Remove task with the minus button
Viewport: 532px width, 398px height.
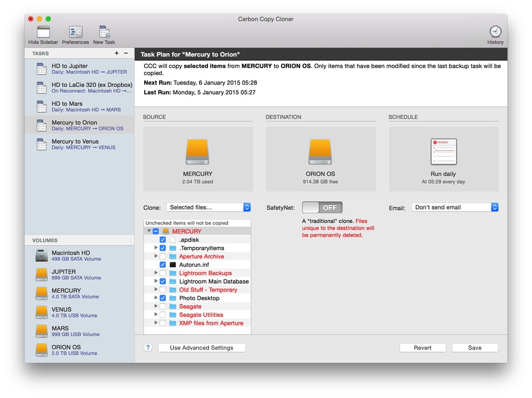(x=126, y=53)
